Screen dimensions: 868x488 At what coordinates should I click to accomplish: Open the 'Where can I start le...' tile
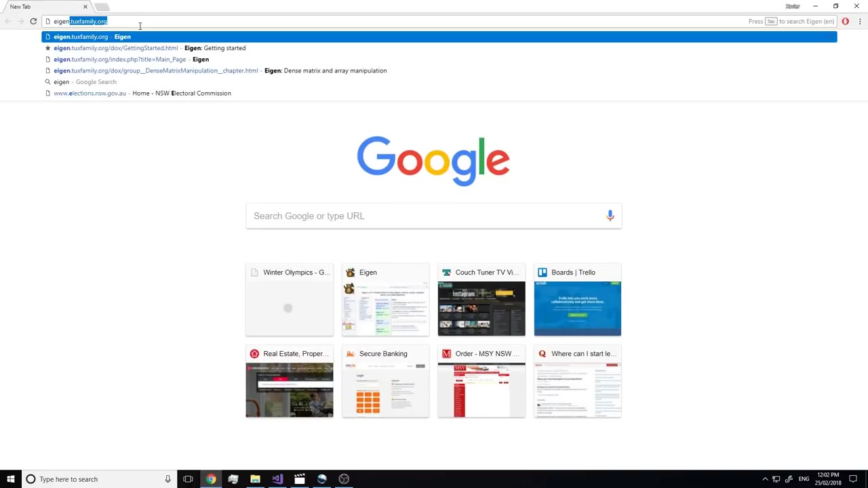pos(578,381)
